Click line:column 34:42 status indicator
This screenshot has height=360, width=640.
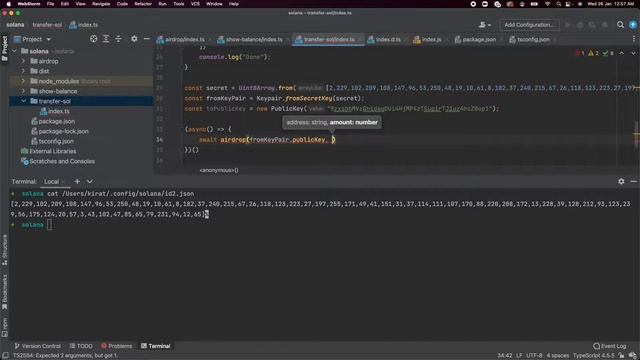point(504,356)
